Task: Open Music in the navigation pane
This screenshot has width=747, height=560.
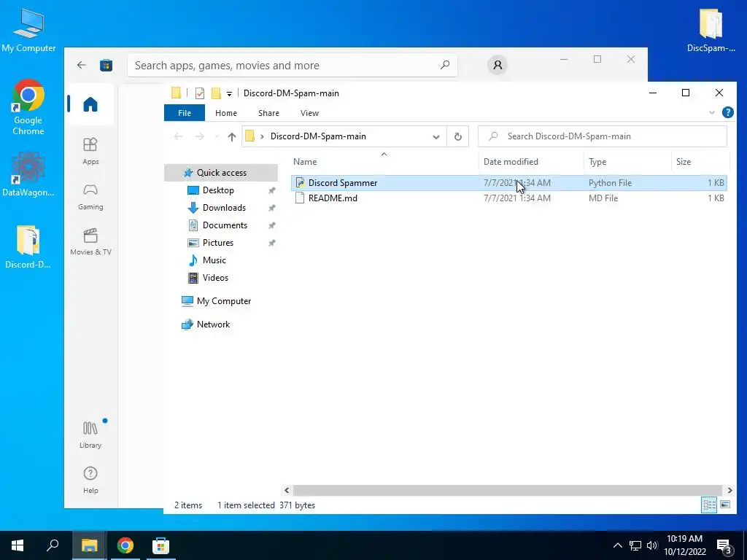Action: (x=214, y=260)
